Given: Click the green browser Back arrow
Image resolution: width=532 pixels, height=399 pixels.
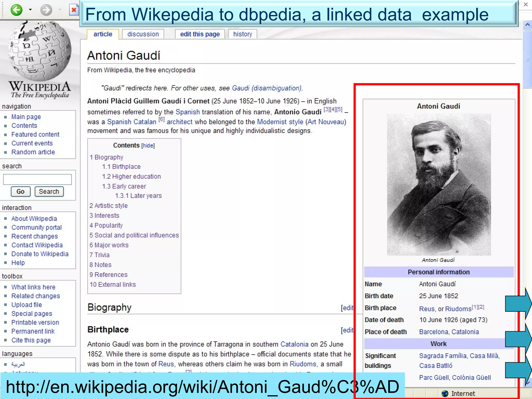Looking at the screenshot, I should pyautogui.click(x=17, y=10).
